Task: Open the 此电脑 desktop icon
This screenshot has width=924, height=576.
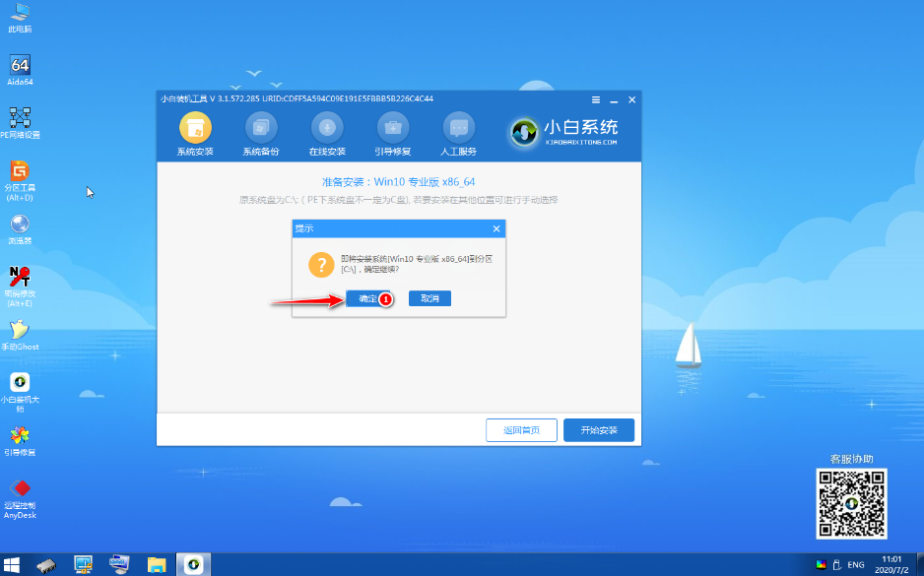Action: coord(20,17)
